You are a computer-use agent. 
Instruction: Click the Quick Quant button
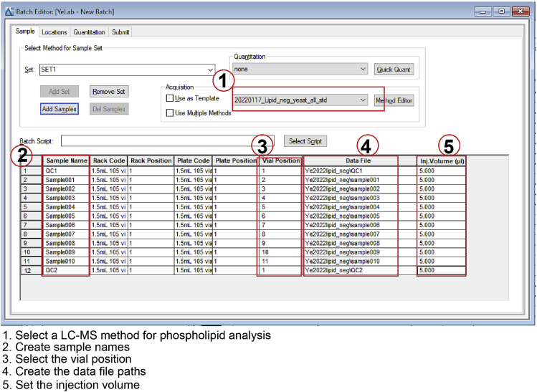point(394,70)
